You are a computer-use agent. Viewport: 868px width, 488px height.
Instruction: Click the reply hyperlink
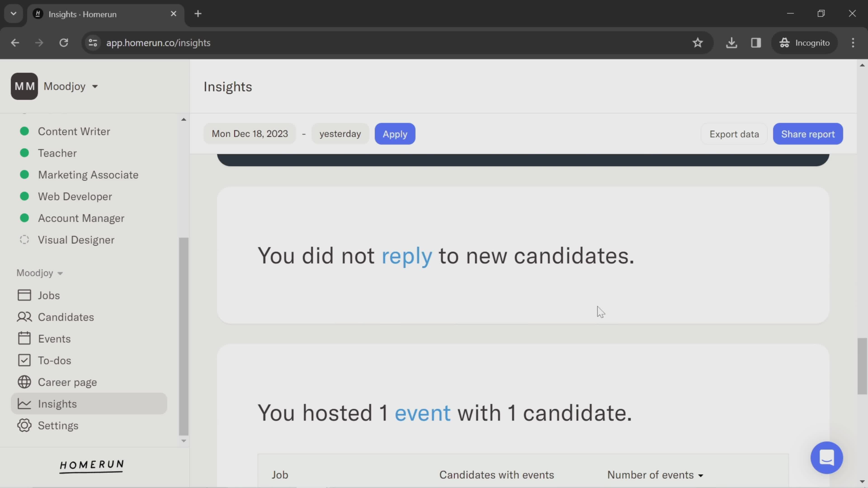point(407,255)
